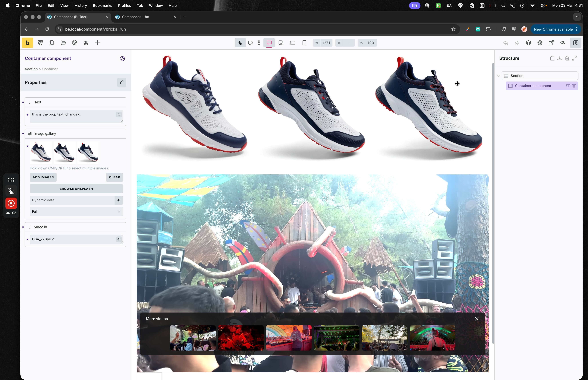
Task: Open the Pages icon in toolbar
Action: [x=52, y=43]
